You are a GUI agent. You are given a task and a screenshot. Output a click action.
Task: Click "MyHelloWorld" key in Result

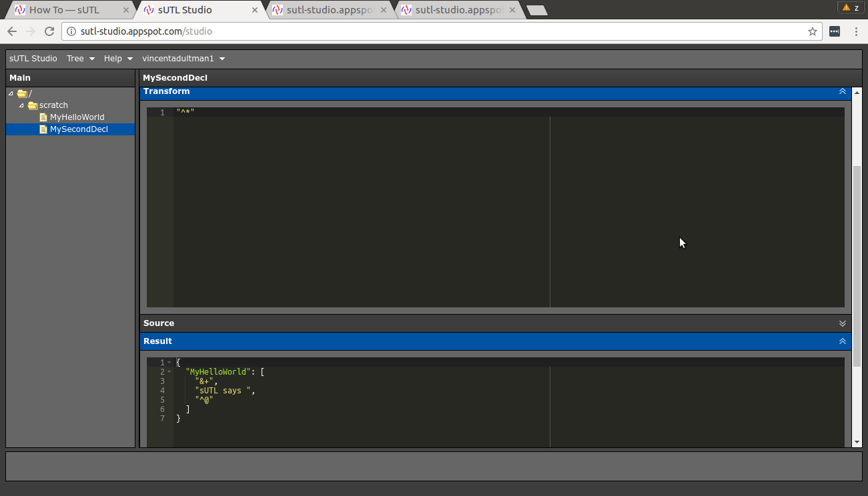[218, 372]
